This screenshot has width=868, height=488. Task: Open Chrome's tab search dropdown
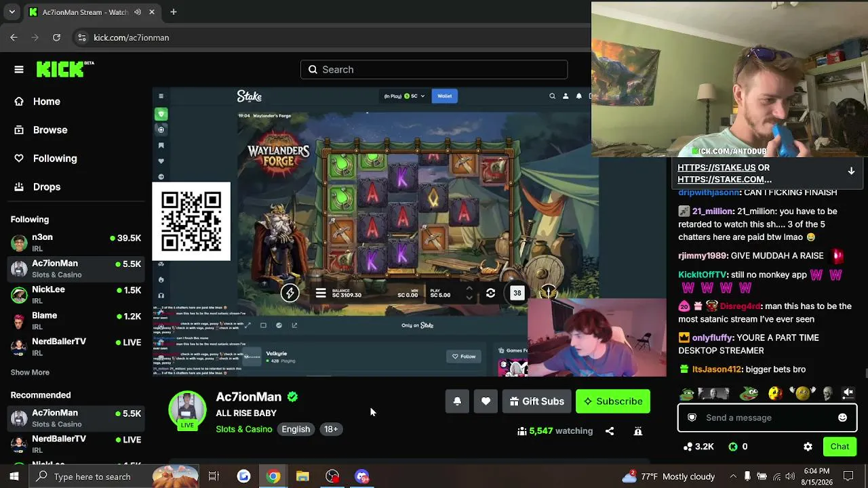(x=12, y=12)
